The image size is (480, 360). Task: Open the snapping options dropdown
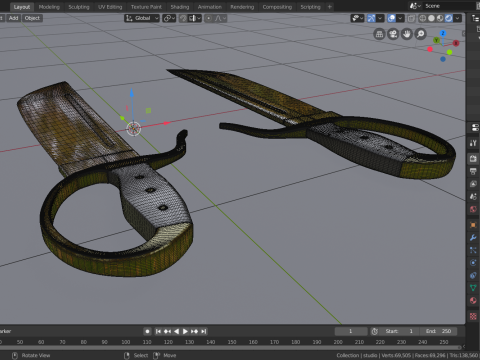[194, 18]
